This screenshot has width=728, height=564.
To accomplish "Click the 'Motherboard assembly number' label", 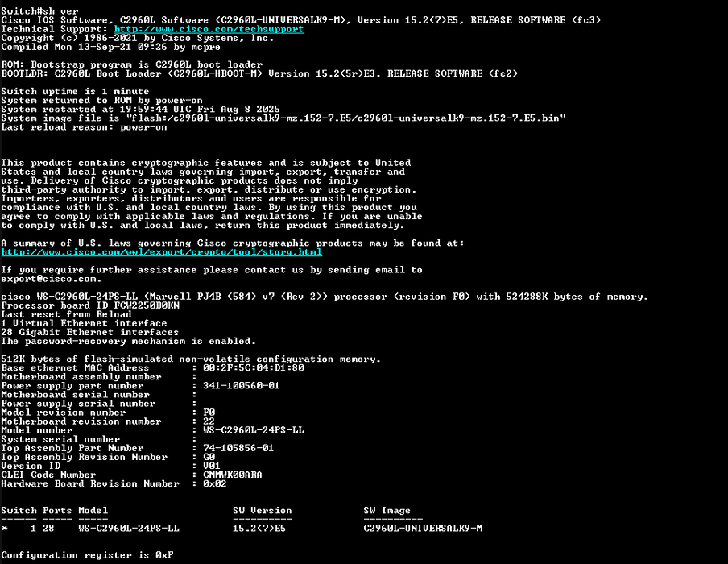I will (81, 377).
